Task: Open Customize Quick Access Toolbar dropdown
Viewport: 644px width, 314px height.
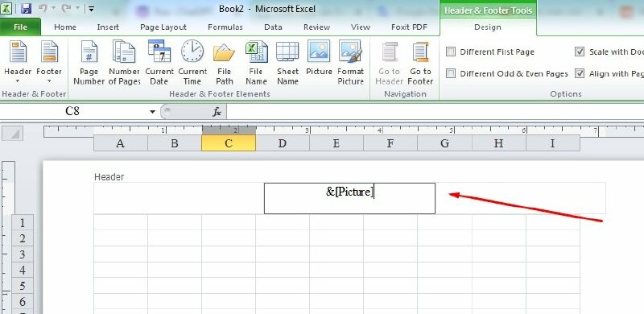Action: coord(91,8)
